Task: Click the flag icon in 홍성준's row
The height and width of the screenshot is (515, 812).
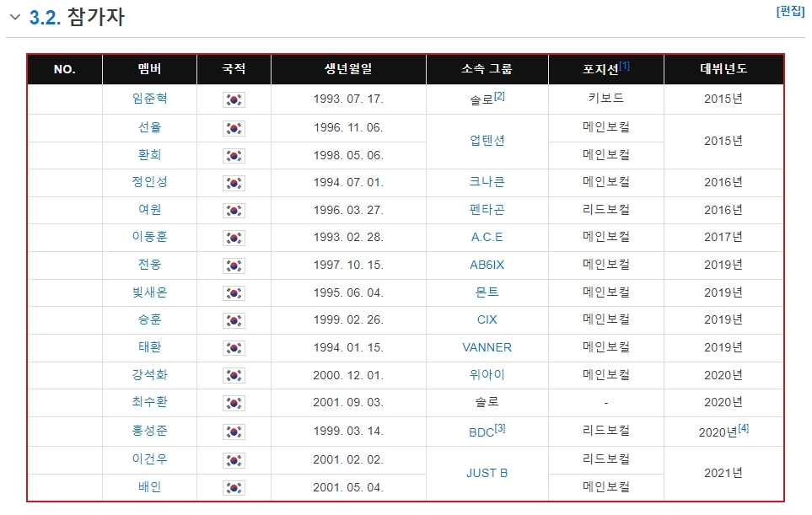Action: [x=234, y=432]
